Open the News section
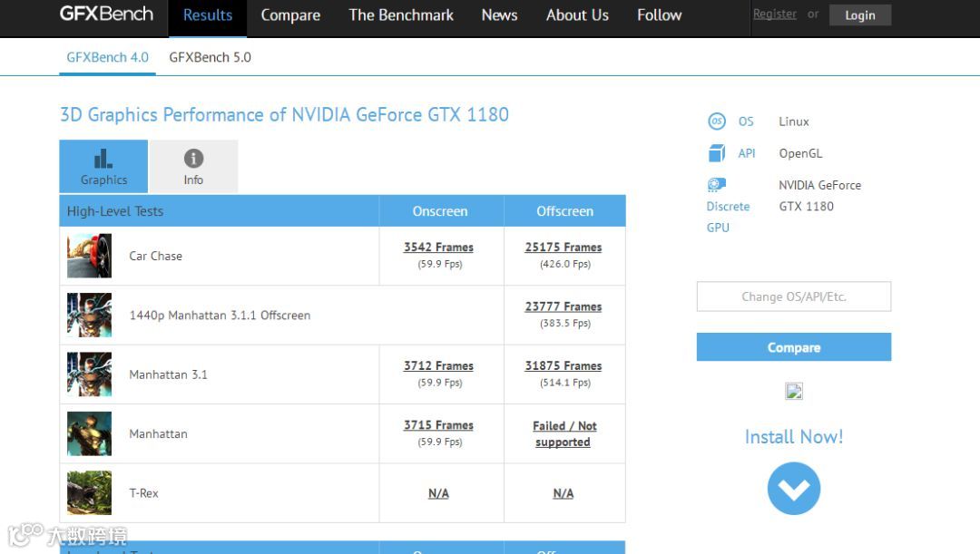The width and height of the screenshot is (980, 554). pos(499,15)
